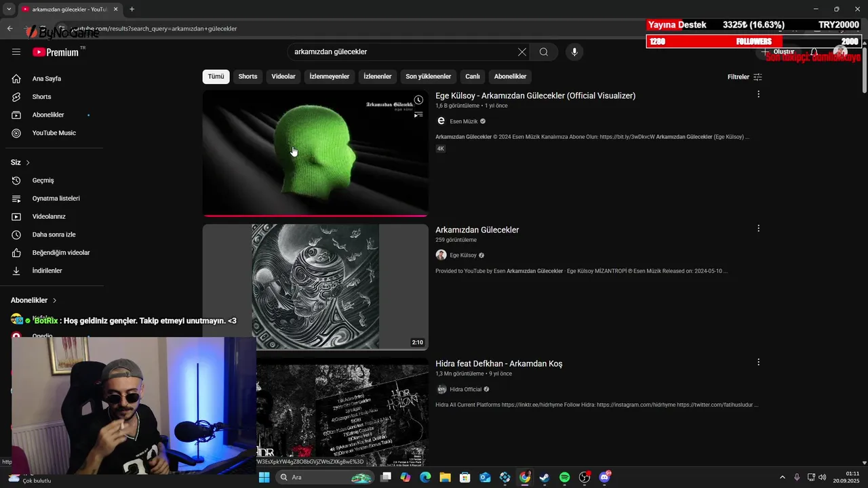The height and width of the screenshot is (488, 868).
Task: Click the Hidra Official channel avatar
Action: point(441,389)
